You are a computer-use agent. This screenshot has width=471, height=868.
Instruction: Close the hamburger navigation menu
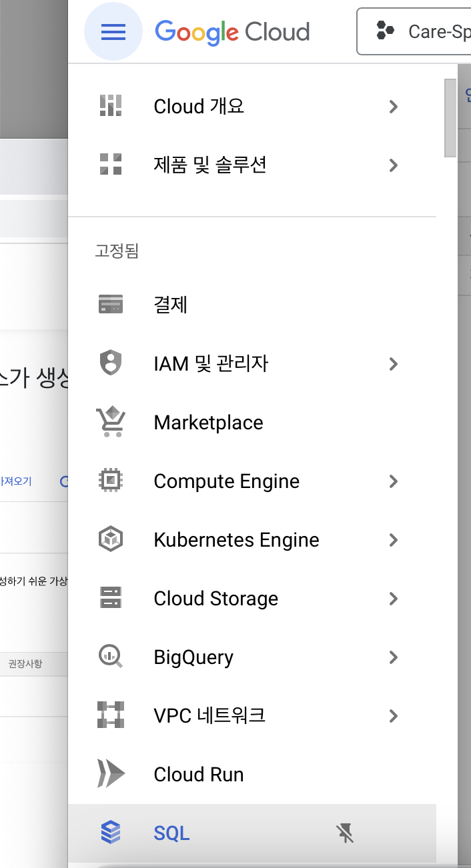[113, 31]
